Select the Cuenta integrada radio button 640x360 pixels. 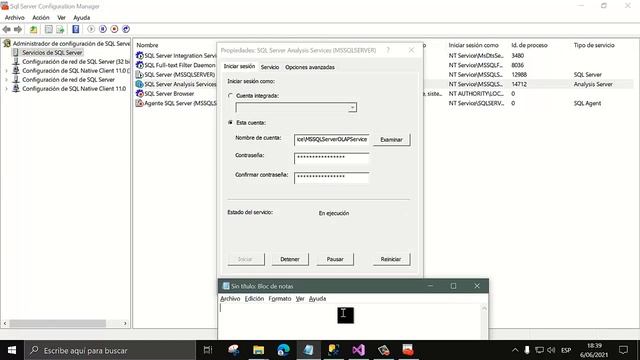point(231,96)
